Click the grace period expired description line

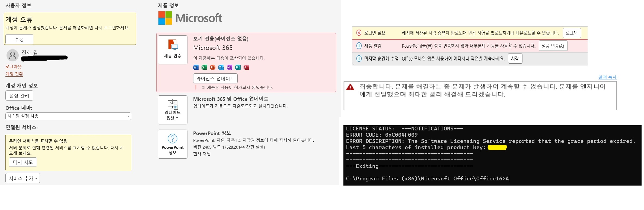[x=490, y=141]
